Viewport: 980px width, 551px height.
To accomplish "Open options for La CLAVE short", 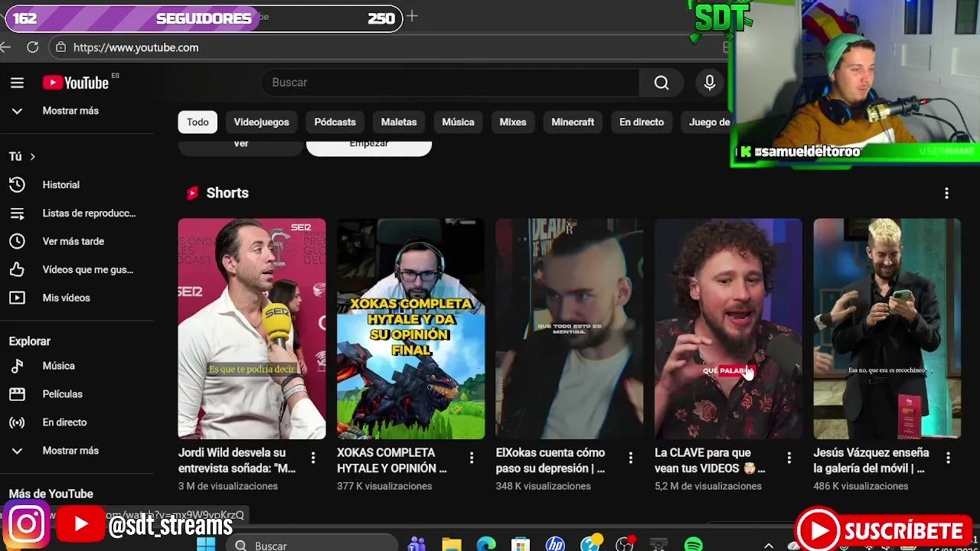I will 789,458.
